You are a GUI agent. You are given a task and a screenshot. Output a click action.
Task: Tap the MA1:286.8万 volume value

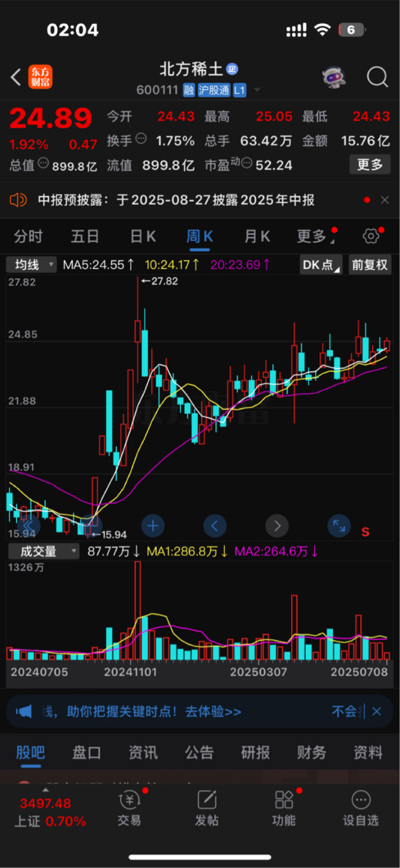point(186,552)
